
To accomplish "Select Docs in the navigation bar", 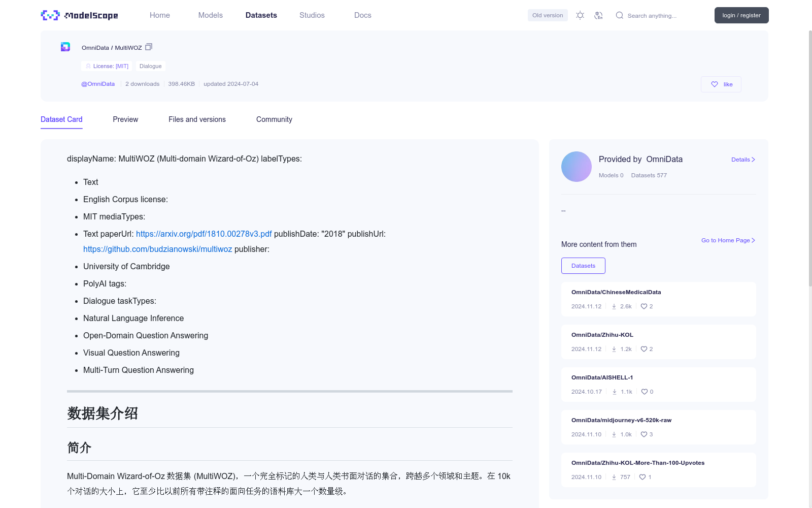I will [362, 15].
